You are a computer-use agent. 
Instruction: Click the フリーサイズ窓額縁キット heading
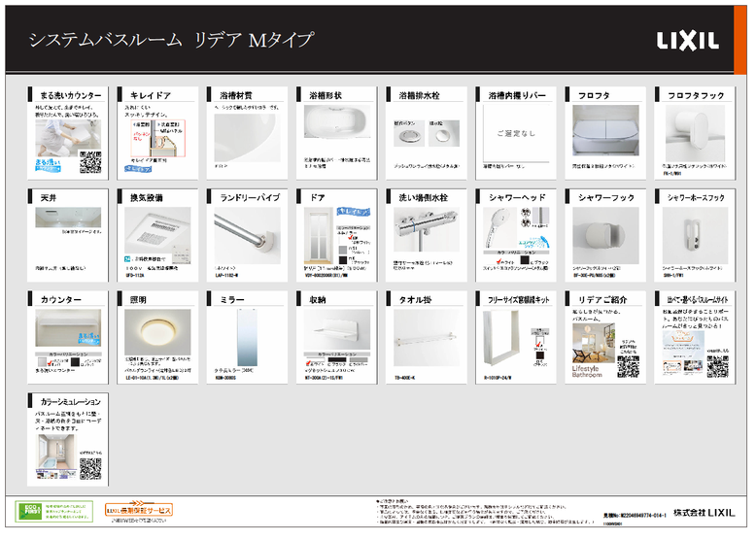pyautogui.click(x=519, y=300)
